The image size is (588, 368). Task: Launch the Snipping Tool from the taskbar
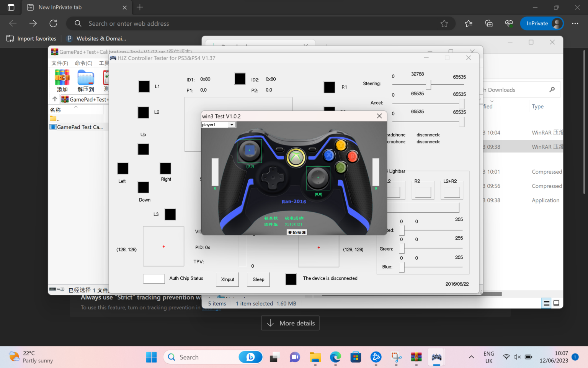[x=396, y=357]
